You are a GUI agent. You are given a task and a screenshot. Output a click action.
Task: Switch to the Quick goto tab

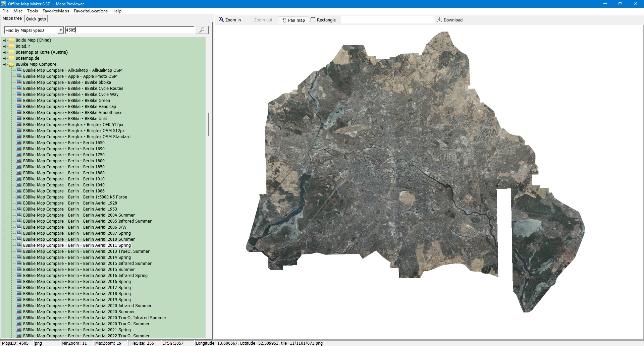coord(36,19)
